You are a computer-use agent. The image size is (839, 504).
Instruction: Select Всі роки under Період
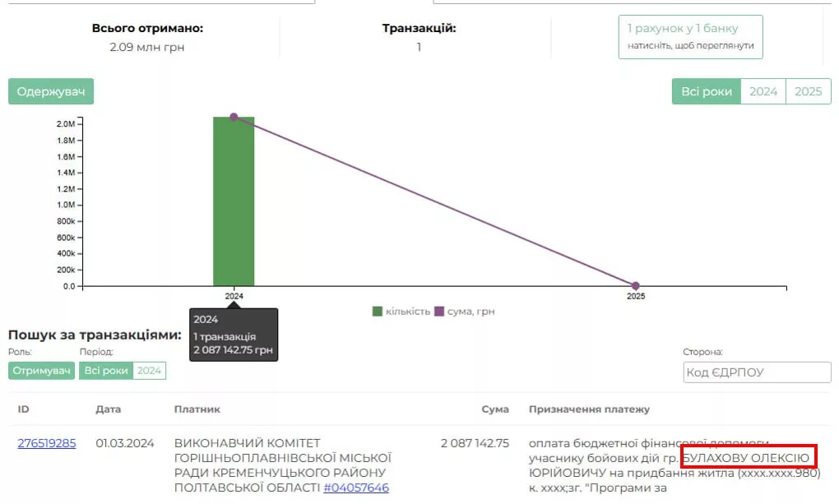[x=106, y=371]
